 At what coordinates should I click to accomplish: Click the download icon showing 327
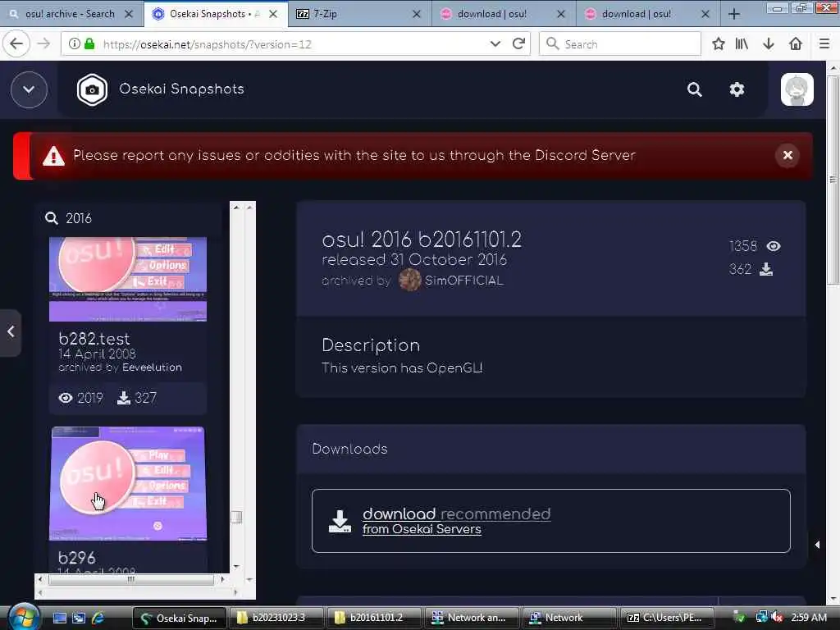tap(124, 398)
